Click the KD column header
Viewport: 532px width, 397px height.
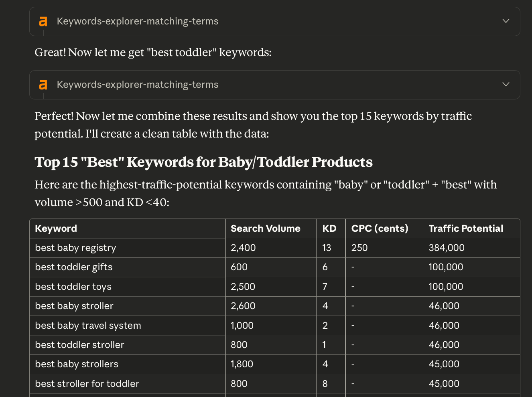(x=329, y=229)
